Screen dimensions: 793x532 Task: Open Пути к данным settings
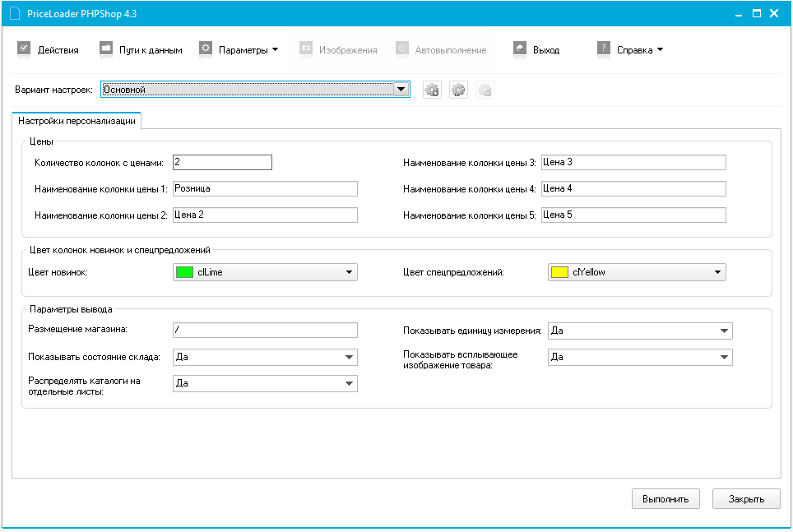[x=141, y=49]
